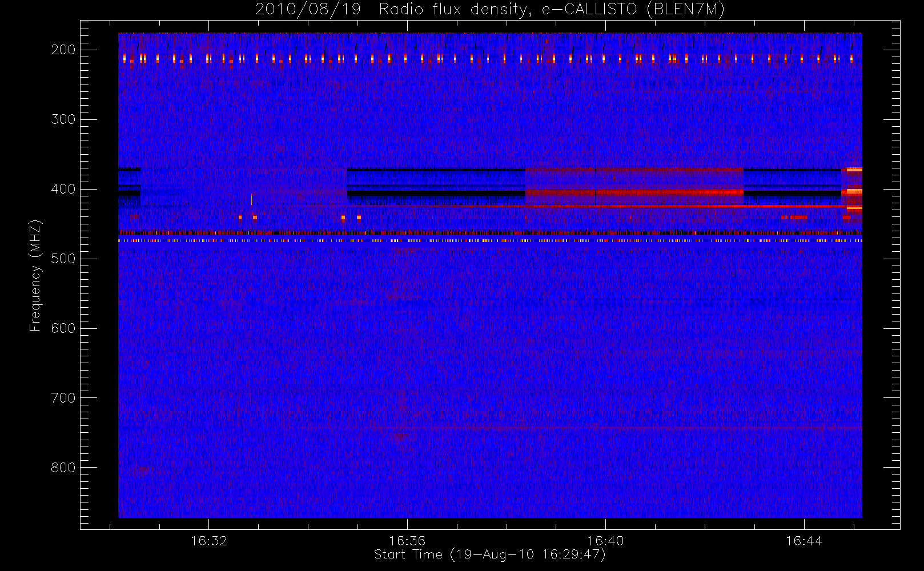Click the 800 frequency tick label
The height and width of the screenshot is (571, 924).
(63, 468)
